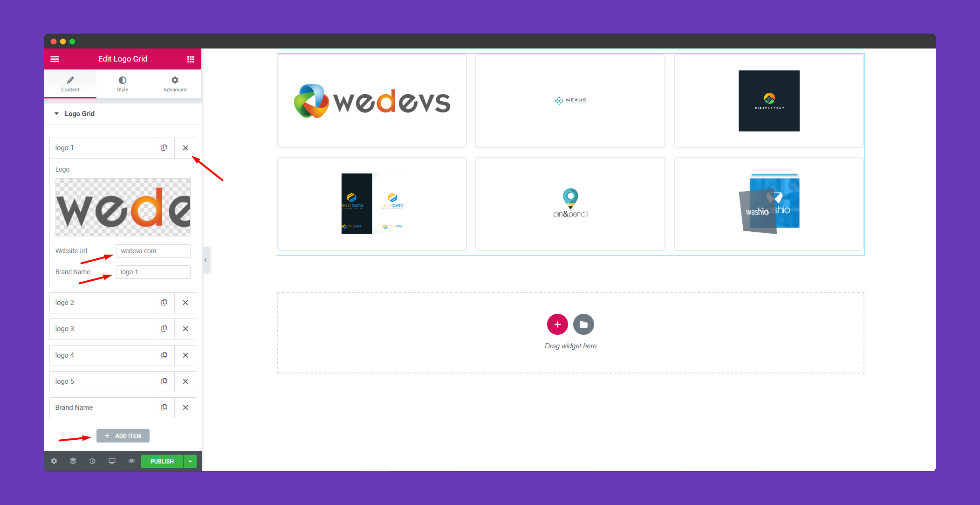Click remove X button for logo 1

185,147
